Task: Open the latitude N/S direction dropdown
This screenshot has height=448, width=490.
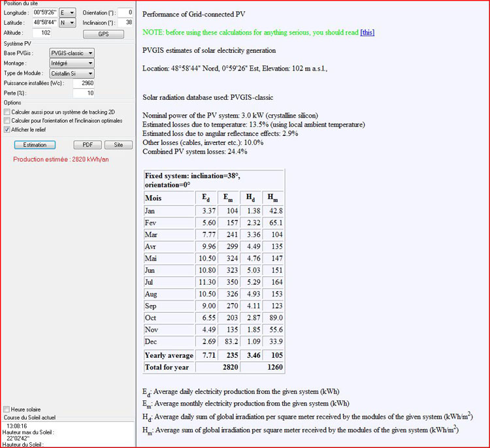Action: click(68, 23)
